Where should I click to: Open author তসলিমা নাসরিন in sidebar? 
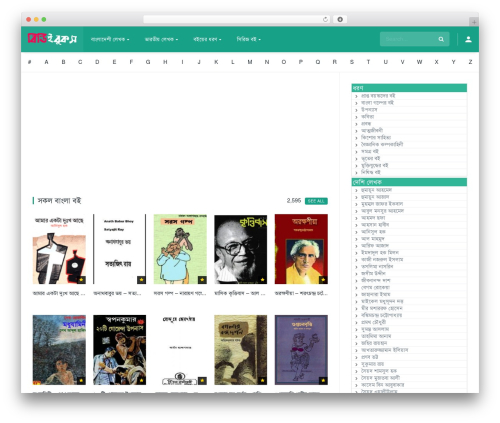[x=377, y=266]
